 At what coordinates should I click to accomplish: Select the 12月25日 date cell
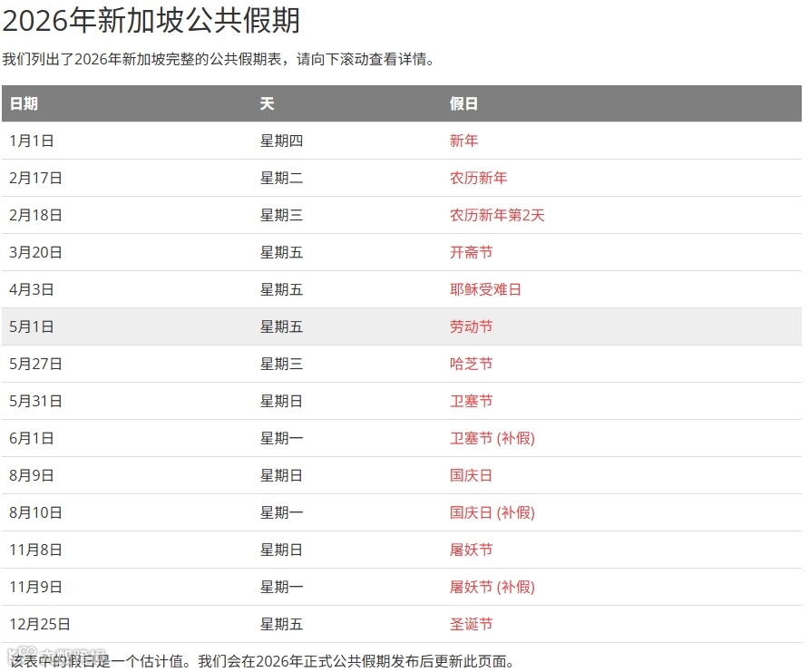pyautogui.click(x=40, y=624)
